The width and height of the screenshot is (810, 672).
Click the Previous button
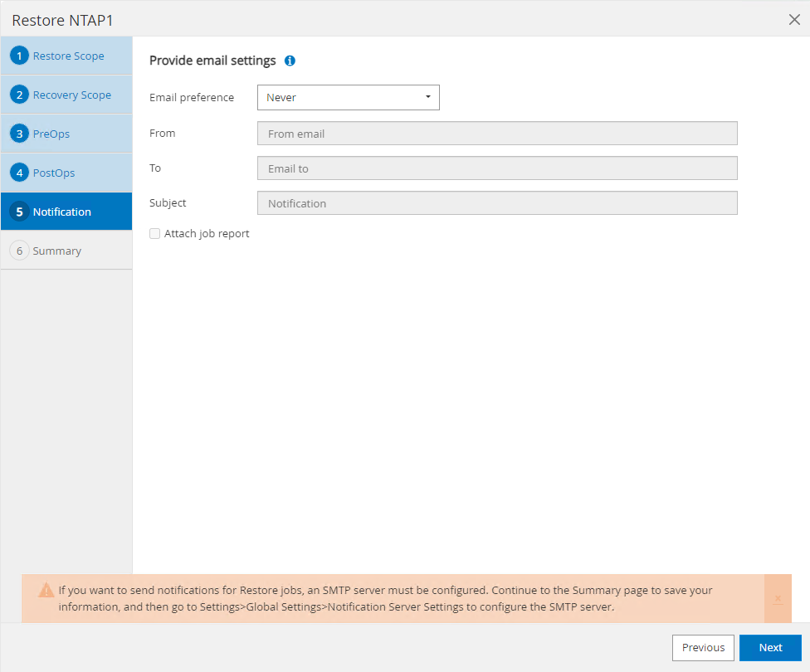[703, 648]
